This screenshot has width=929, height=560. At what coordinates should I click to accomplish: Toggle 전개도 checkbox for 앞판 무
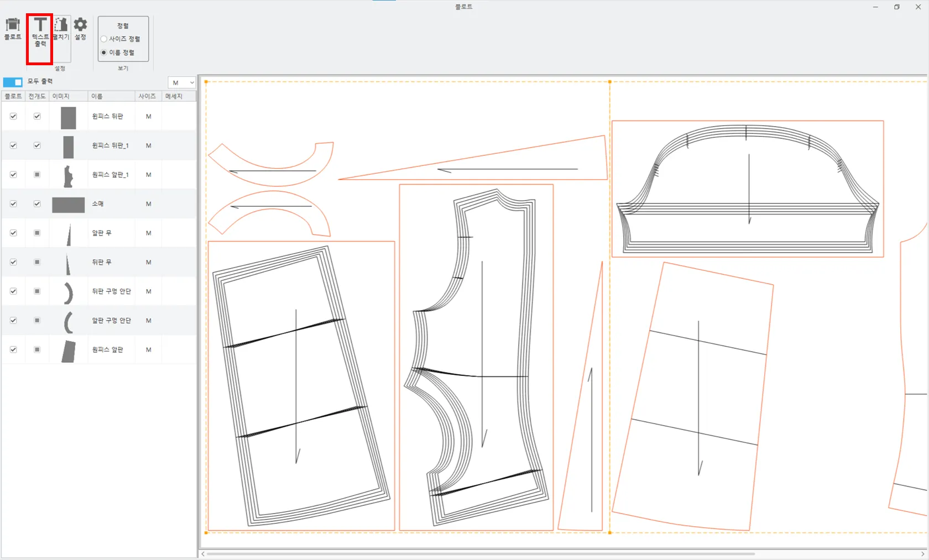(x=37, y=233)
